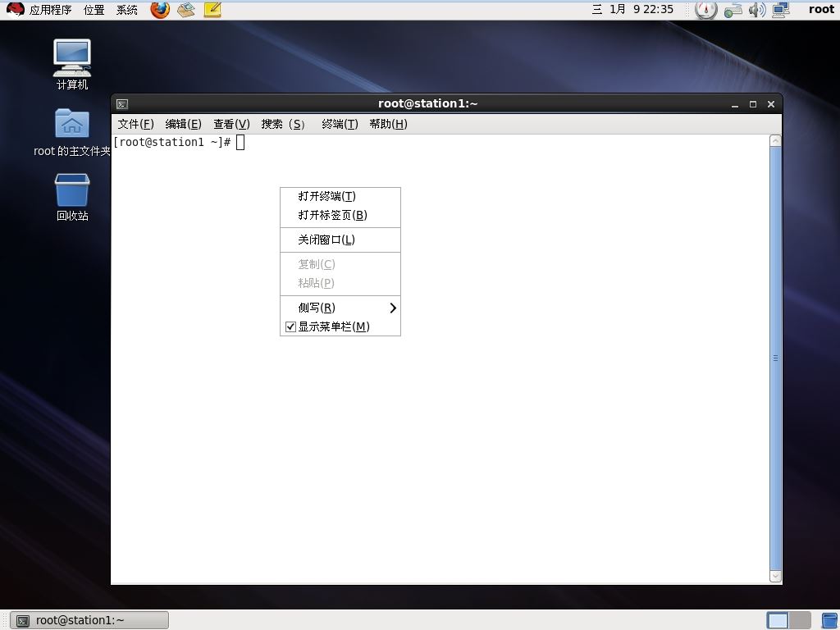This screenshot has width=840, height=630.
Task: Open the yellow notes launcher icon
Action: pyautogui.click(x=212, y=10)
